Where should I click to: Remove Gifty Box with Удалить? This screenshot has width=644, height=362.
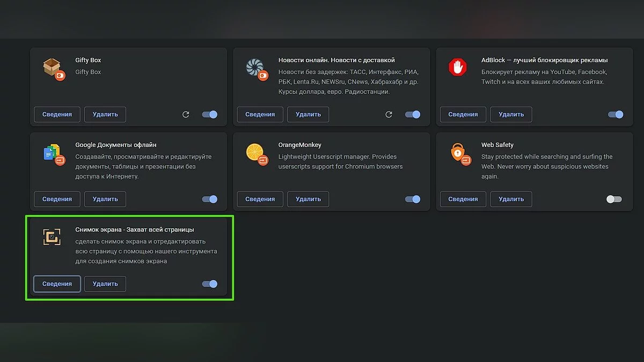pos(105,114)
